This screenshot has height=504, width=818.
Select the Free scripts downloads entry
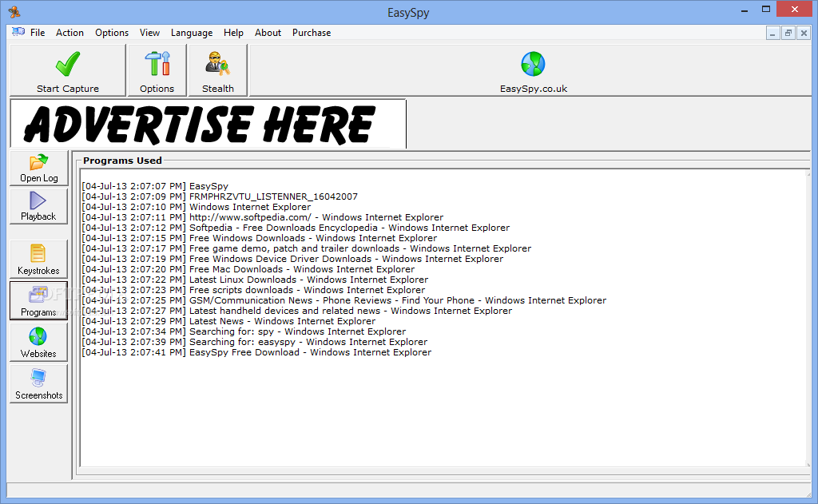253,291
